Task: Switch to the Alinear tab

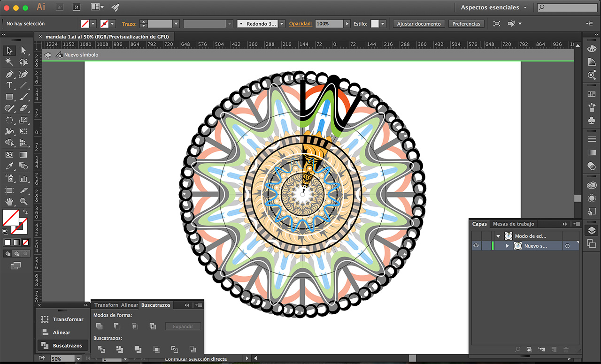Action: point(130,305)
